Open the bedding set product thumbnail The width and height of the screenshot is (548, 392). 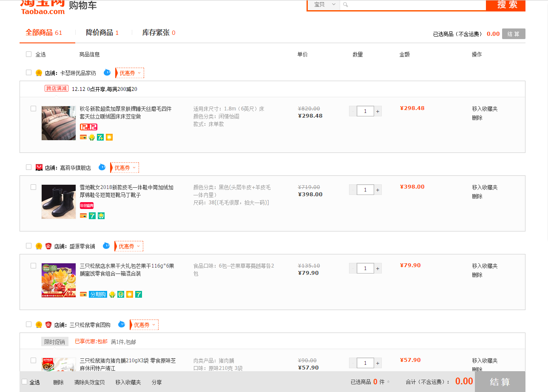(59, 123)
